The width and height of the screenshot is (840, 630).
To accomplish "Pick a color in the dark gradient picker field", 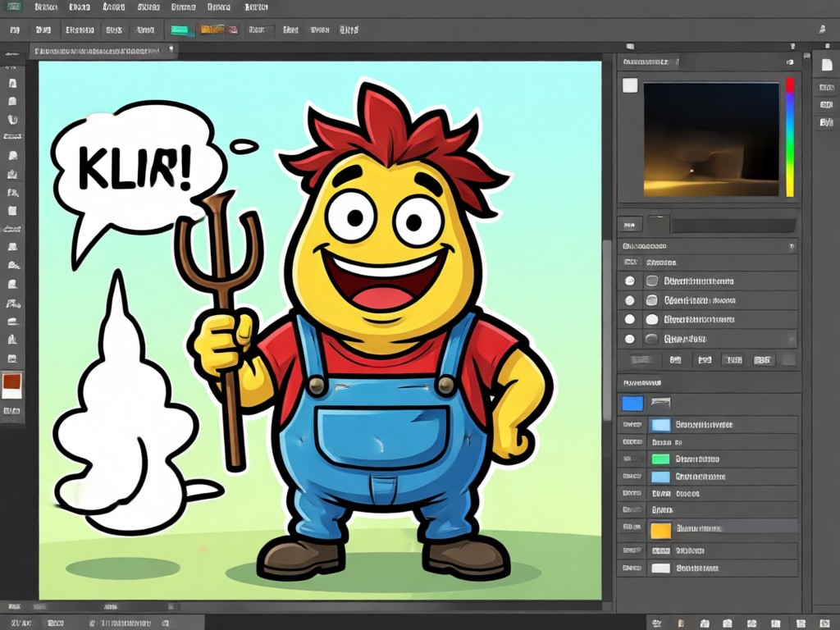I will click(711, 139).
